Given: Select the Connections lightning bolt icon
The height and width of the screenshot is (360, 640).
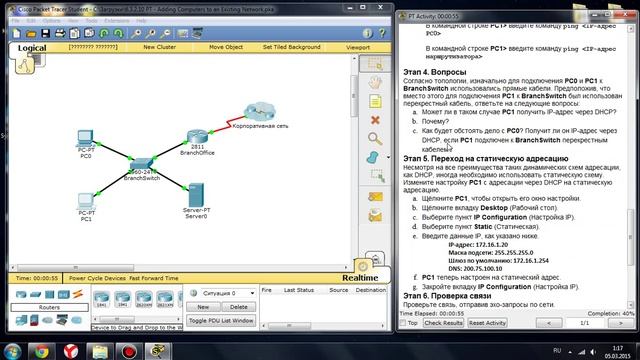Looking at the screenshot, I should click(78, 294).
